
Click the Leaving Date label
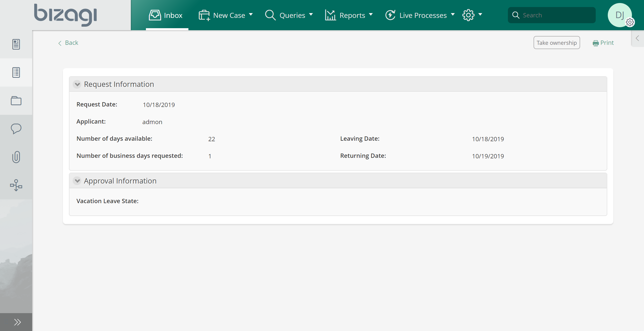point(360,138)
